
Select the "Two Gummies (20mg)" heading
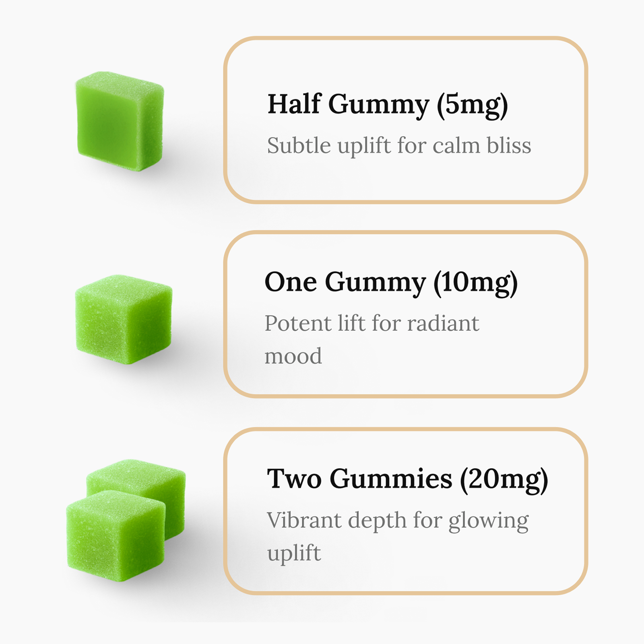[407, 479]
